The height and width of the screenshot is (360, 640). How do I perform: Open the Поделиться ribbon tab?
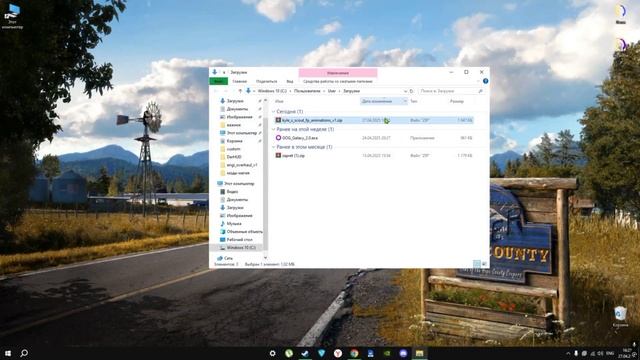click(x=266, y=81)
